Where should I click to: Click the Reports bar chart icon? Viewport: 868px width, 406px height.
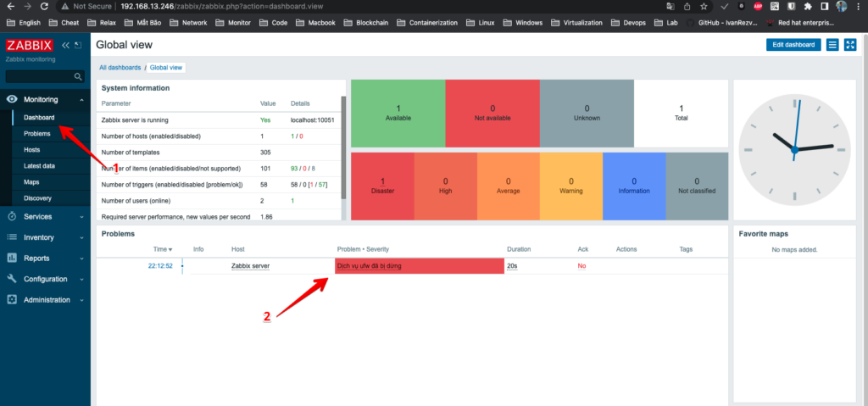(12, 259)
